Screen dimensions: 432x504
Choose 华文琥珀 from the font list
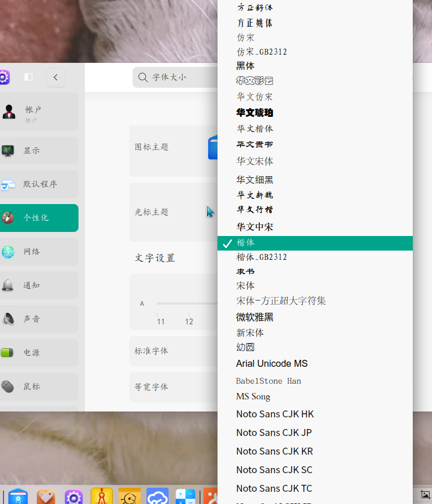[x=315, y=113]
